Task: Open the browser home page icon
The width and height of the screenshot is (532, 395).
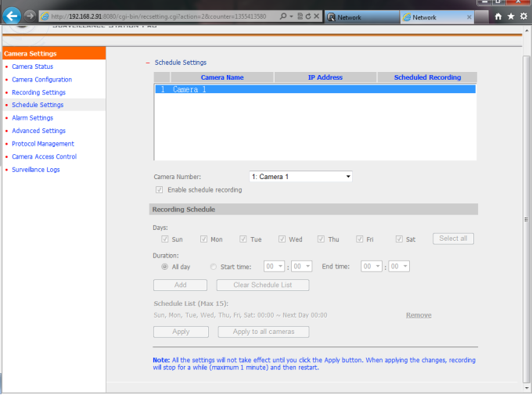Action: click(498, 16)
